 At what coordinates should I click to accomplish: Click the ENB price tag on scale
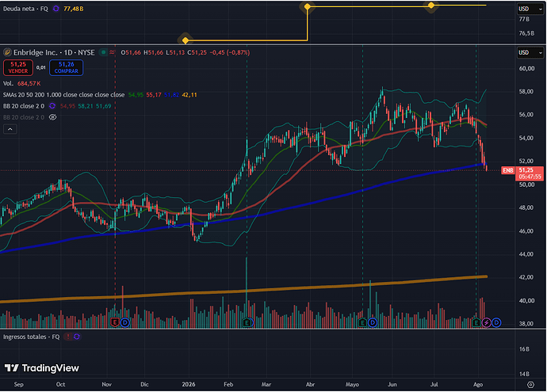tap(508, 170)
